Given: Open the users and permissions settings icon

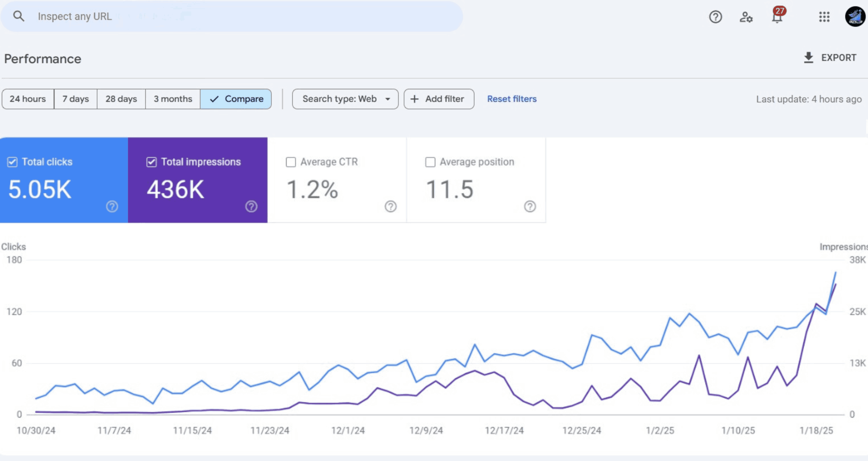Looking at the screenshot, I should click(x=746, y=17).
